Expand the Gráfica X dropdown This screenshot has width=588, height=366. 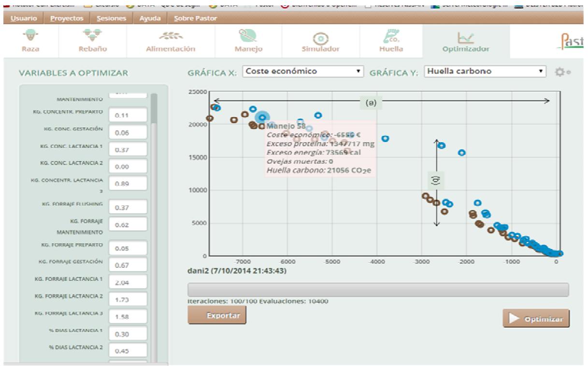click(303, 72)
